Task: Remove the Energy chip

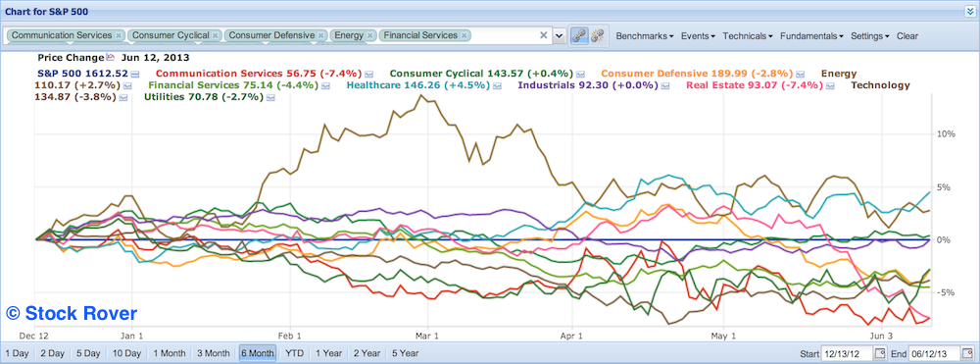Action: (370, 35)
